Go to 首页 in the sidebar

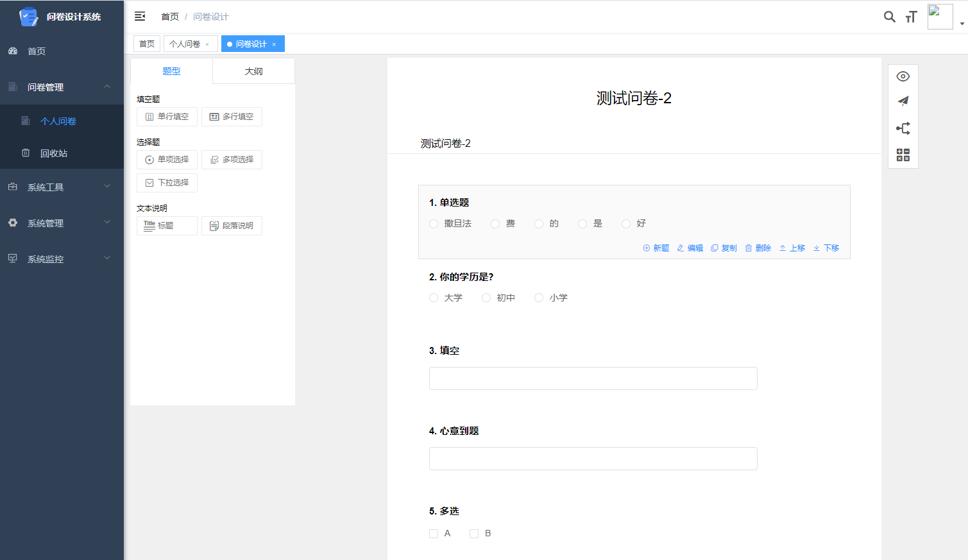[x=62, y=51]
